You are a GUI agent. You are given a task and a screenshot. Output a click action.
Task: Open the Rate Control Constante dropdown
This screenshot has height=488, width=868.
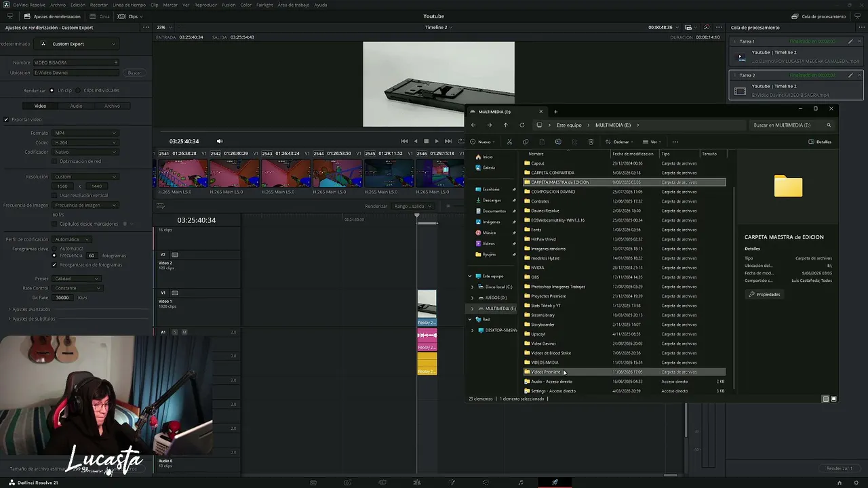click(77, 288)
